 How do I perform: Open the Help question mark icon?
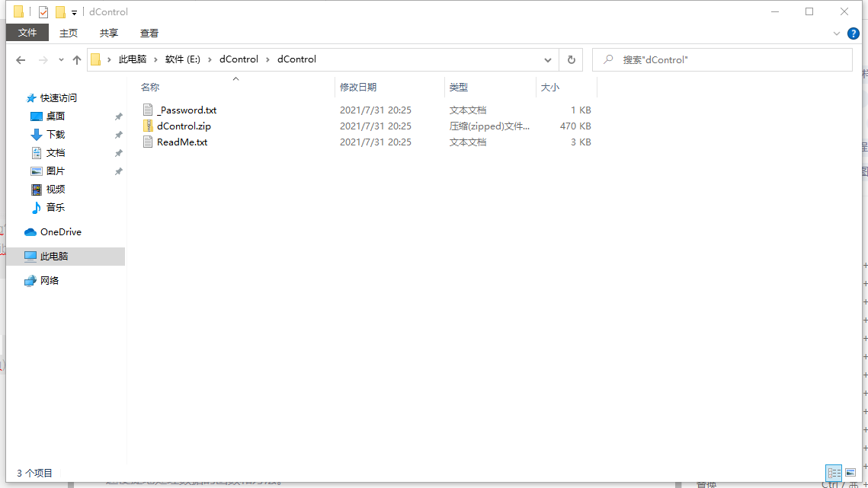coord(854,33)
